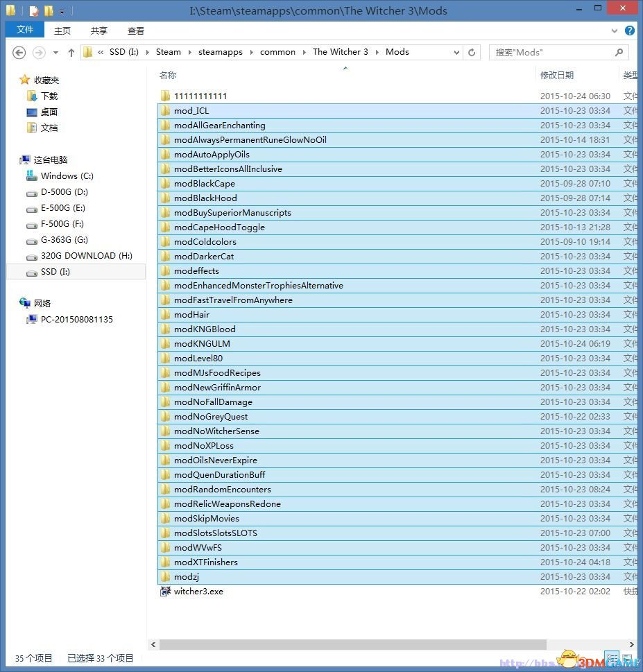
Task: Switch to the 主页 ribbon tab
Action: (x=62, y=31)
